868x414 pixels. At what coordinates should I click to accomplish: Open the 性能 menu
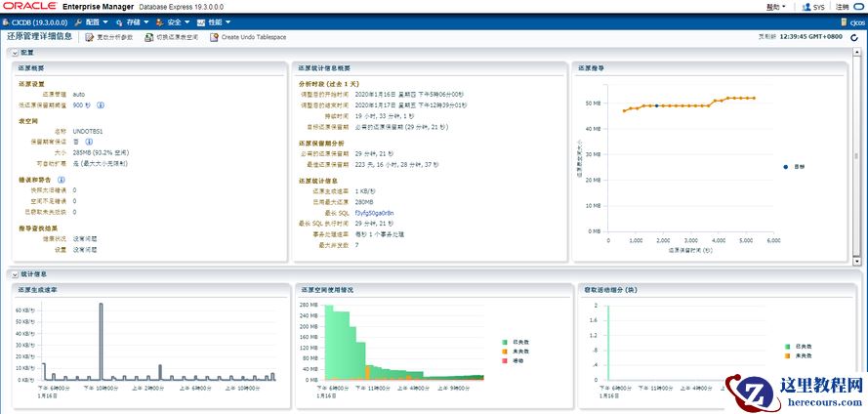tap(214, 22)
